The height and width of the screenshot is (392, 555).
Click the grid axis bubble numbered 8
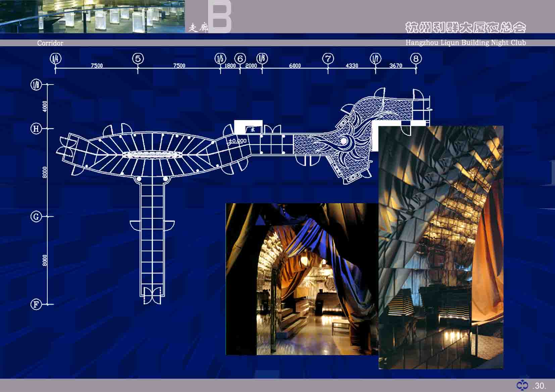pos(416,59)
